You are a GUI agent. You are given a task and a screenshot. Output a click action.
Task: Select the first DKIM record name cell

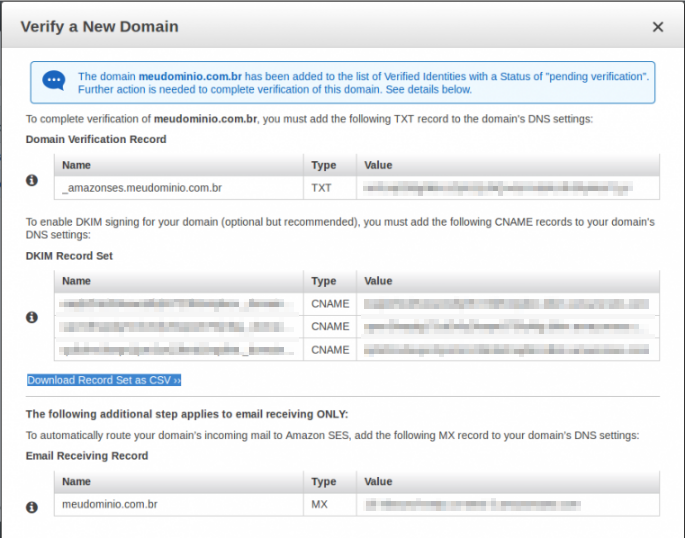click(178, 303)
